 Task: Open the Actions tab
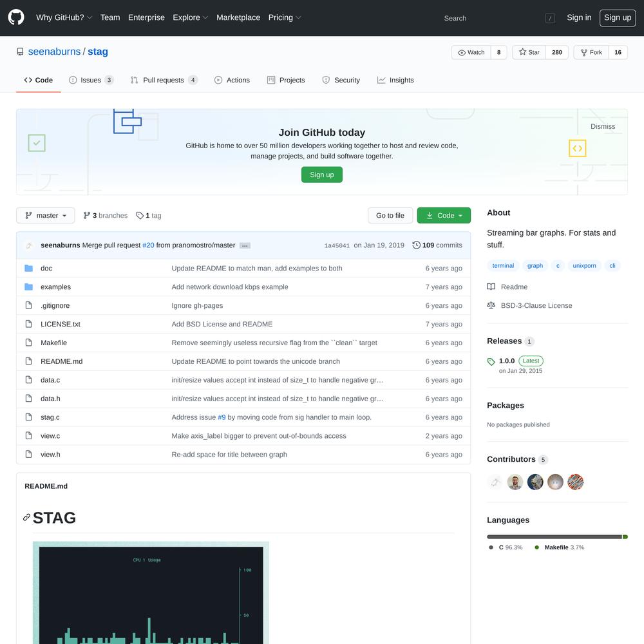click(232, 80)
